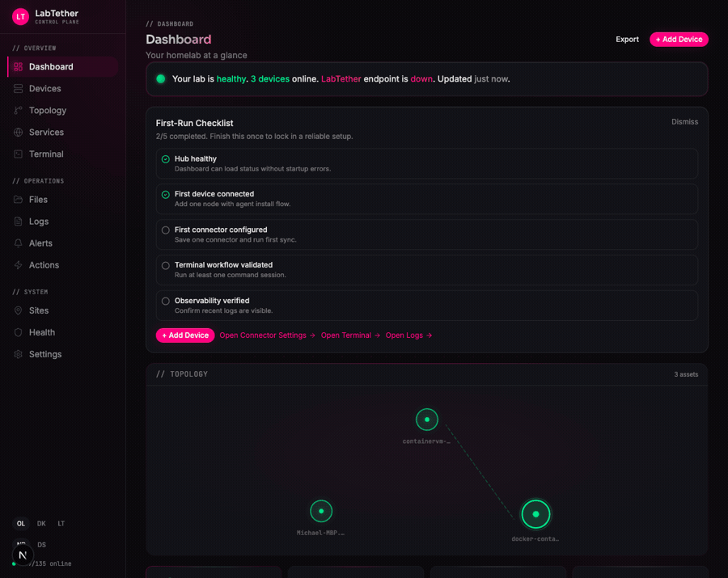Screen dimensions: 728x578
Task: Open the Next.js N dev tools badge
Action: (x=23, y=555)
